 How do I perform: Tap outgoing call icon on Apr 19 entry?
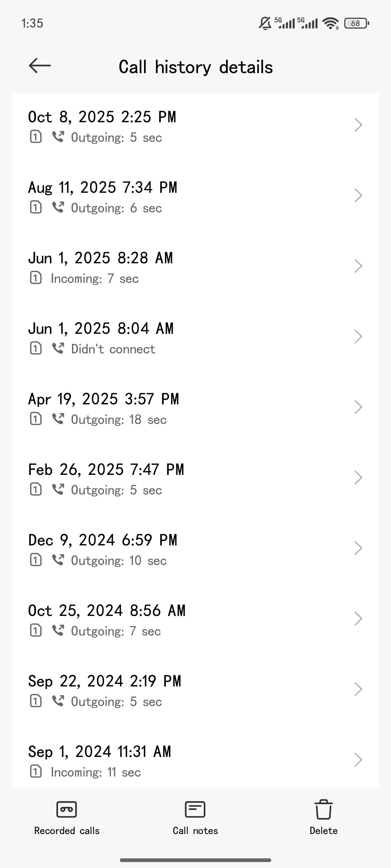pos(58,419)
